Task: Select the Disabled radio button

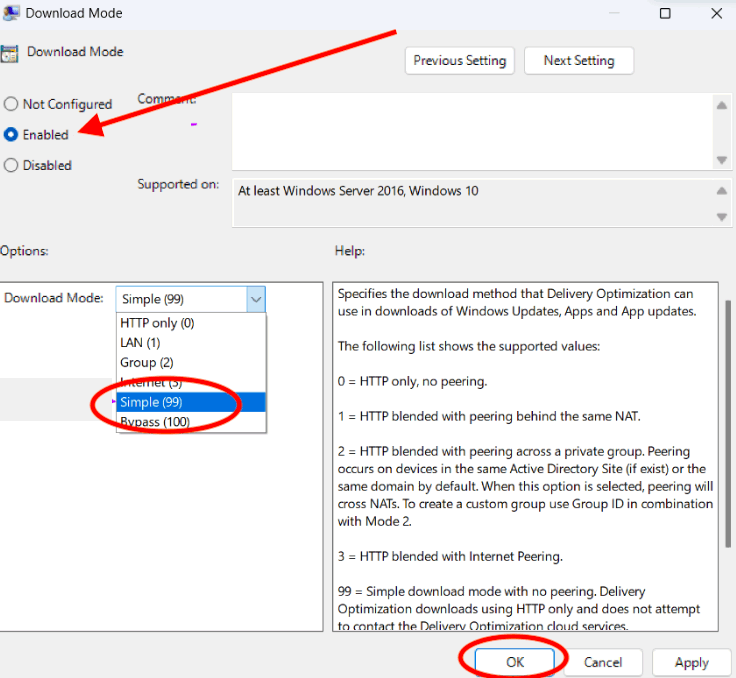Action: pos(11,165)
